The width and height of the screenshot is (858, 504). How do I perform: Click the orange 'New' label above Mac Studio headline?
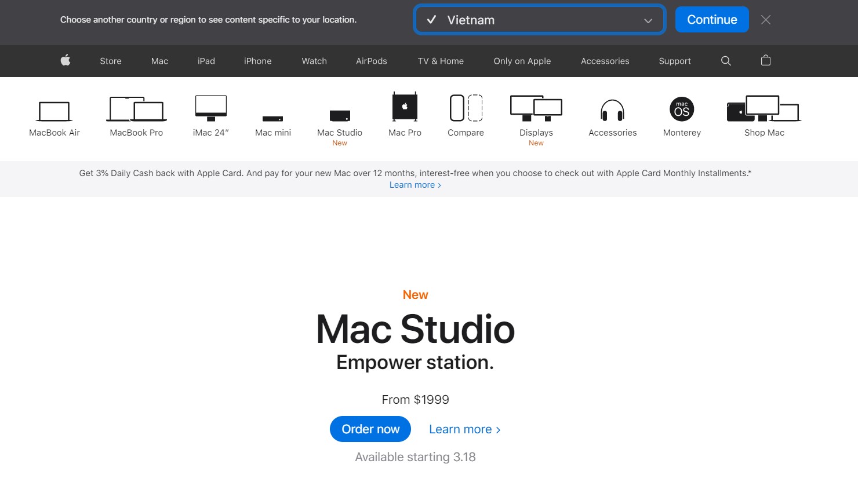(416, 295)
